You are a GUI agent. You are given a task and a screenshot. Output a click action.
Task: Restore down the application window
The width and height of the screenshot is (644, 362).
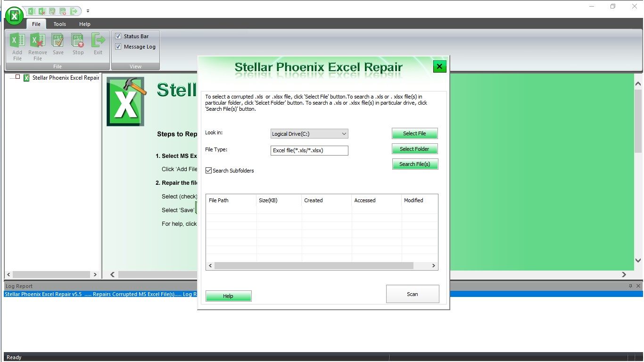pyautogui.click(x=613, y=7)
